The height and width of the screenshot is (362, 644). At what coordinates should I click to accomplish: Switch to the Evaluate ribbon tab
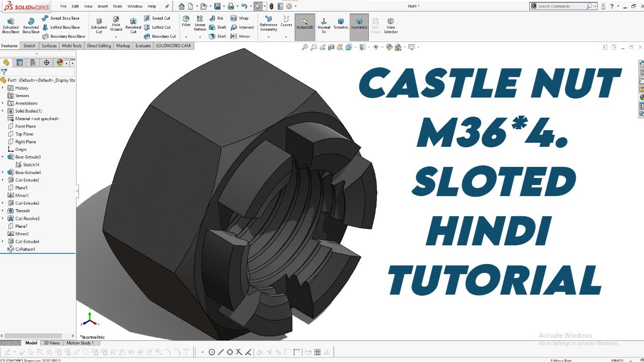[143, 46]
